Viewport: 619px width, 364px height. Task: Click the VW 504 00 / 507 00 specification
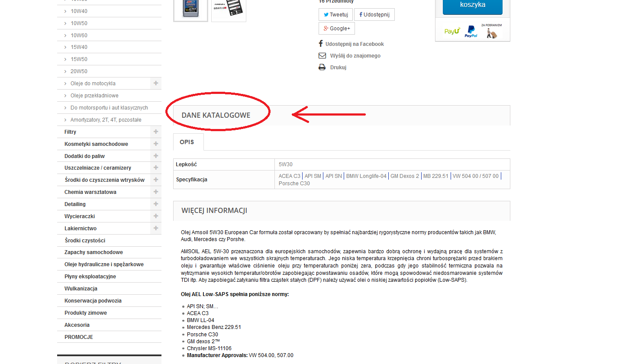pyautogui.click(x=476, y=176)
